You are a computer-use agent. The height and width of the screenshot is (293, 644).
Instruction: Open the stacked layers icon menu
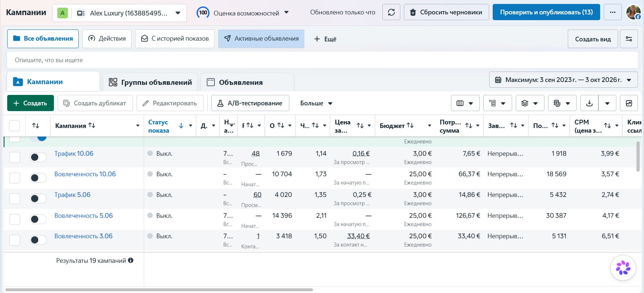(530, 103)
